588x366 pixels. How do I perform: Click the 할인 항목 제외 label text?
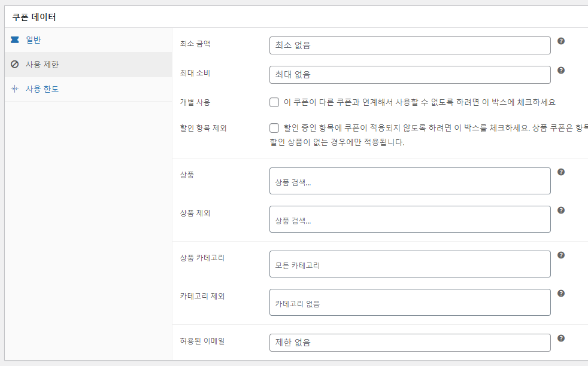(203, 128)
